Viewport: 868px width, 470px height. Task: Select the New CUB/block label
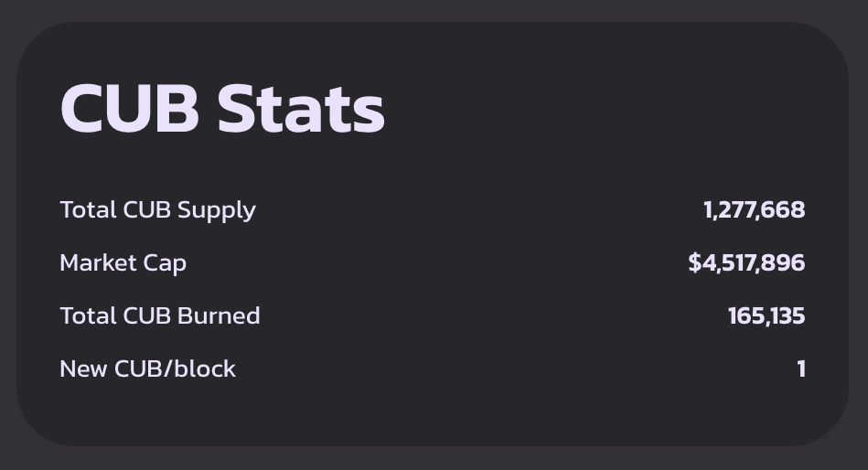coord(147,369)
